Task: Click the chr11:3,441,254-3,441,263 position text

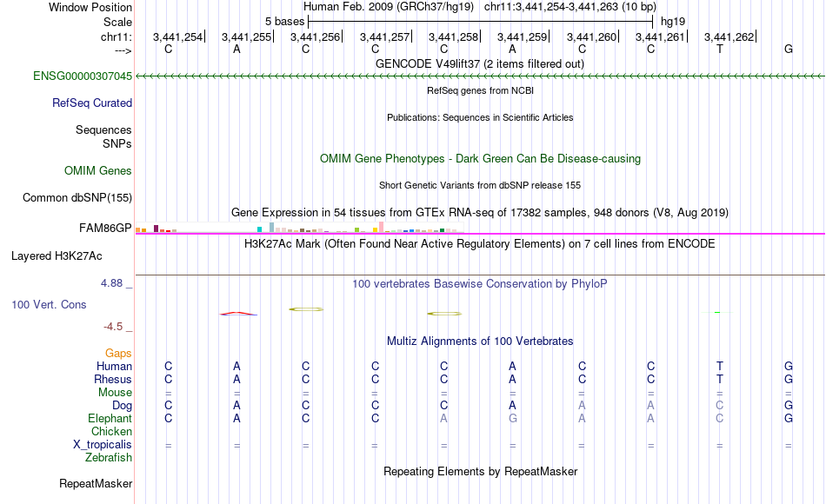Action: pos(551,7)
